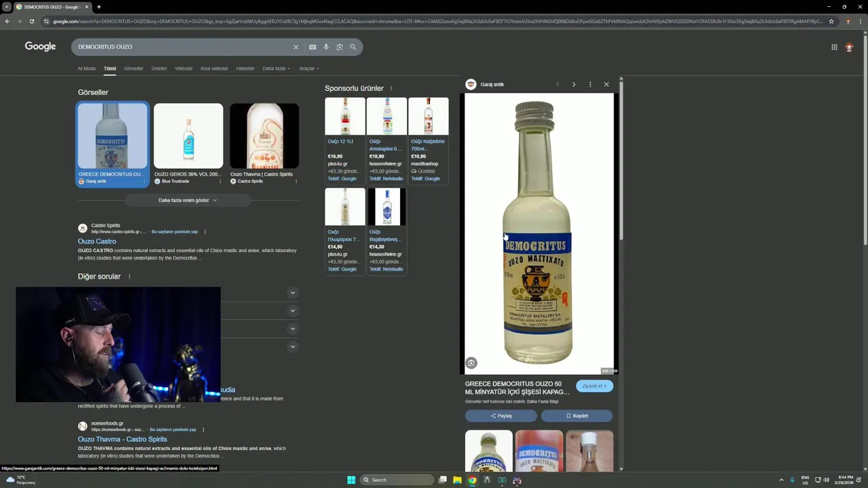The height and width of the screenshot is (488, 868).
Task: Click the Kaydet button
Action: [576, 415]
